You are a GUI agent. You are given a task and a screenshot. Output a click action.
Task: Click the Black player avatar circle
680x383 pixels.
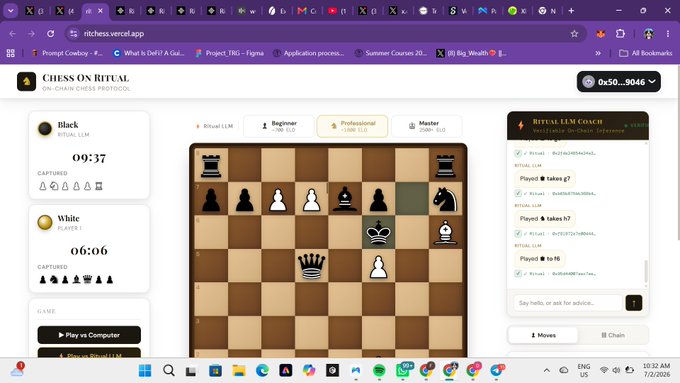[x=45, y=128]
